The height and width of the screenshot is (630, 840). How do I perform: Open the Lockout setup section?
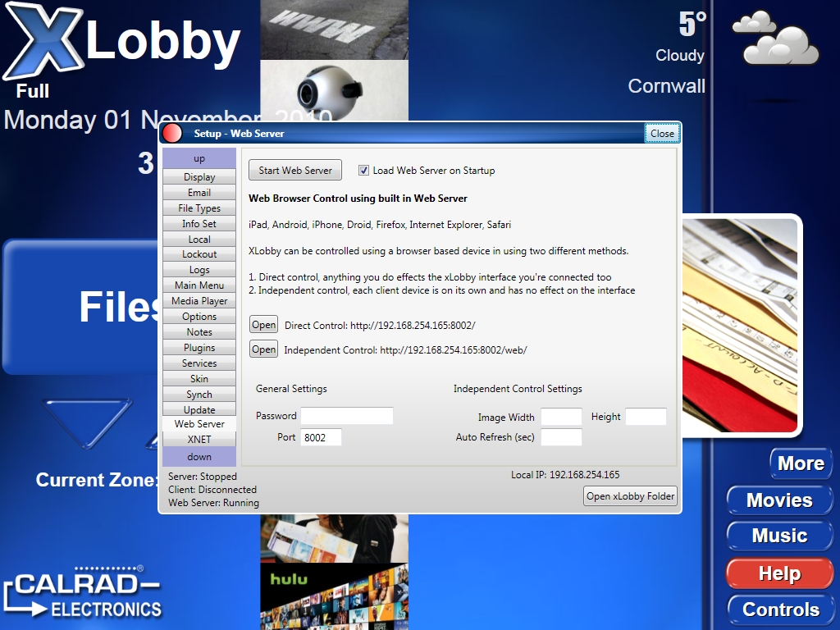(199, 254)
